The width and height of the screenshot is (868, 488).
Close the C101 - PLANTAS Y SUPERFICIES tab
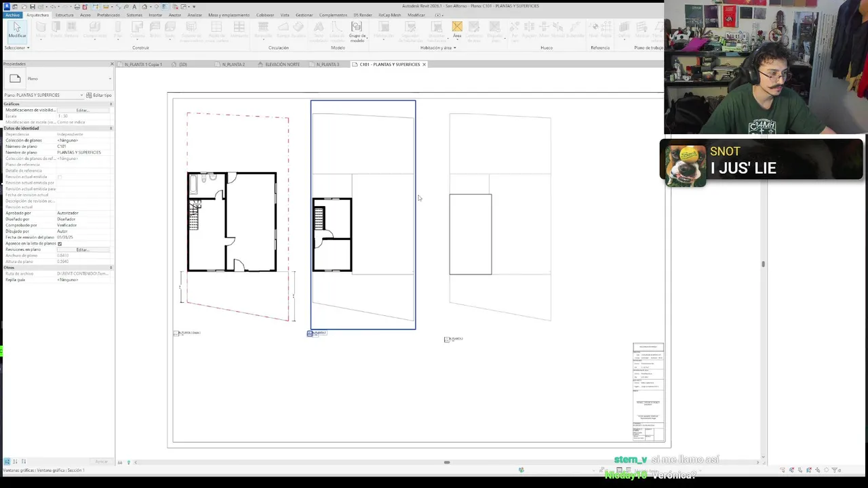point(424,64)
